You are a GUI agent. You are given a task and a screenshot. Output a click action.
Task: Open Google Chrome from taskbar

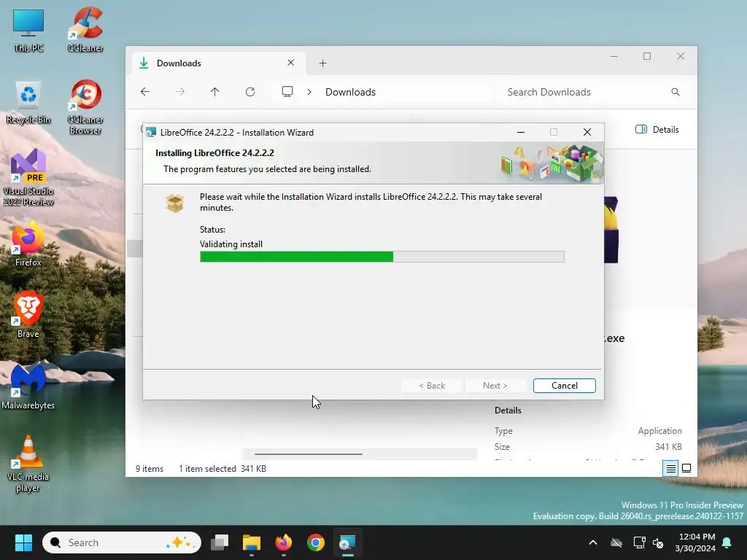click(315, 542)
